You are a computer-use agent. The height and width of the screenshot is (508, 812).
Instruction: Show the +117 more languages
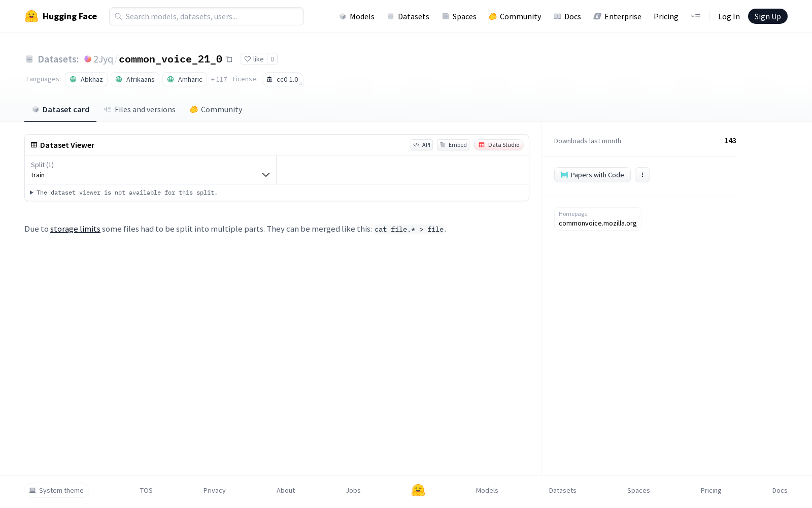[x=219, y=79]
